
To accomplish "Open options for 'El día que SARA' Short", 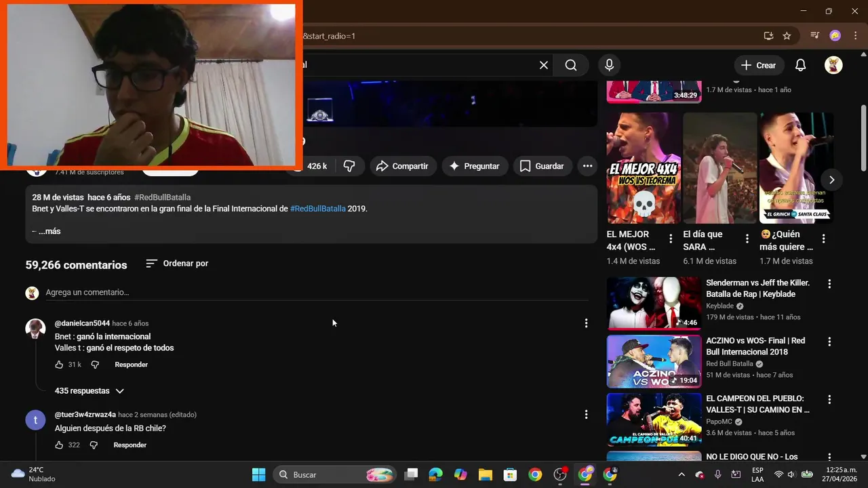I will 747,239.
